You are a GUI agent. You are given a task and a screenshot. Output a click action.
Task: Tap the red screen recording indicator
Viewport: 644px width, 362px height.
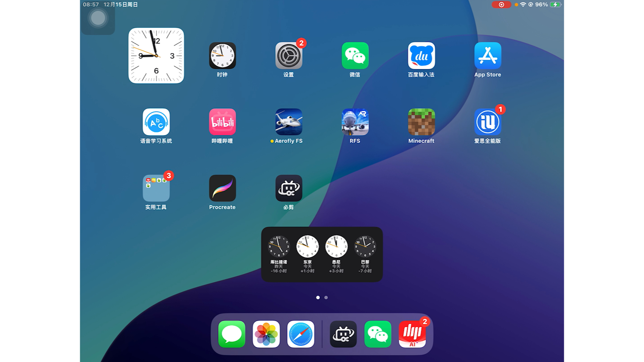click(501, 5)
